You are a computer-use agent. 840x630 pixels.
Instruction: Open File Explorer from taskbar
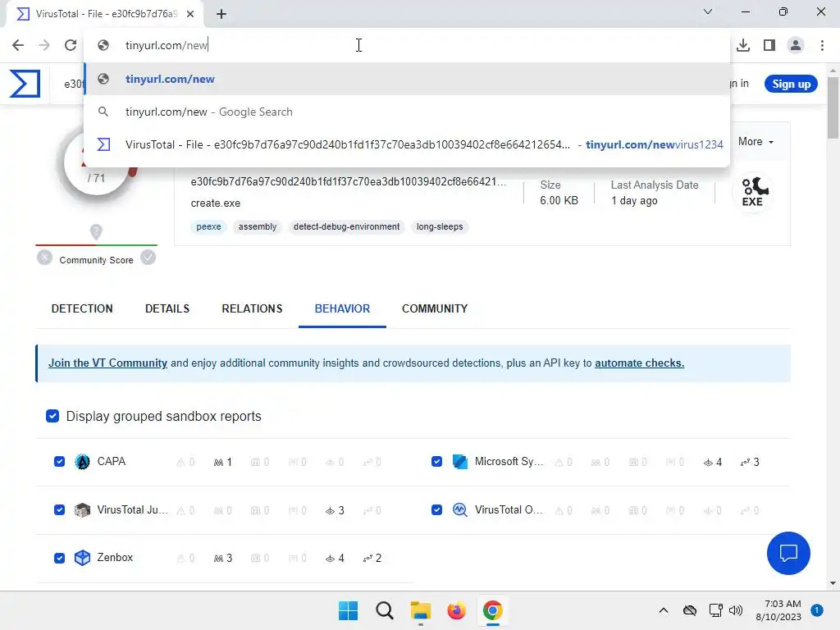click(x=421, y=610)
